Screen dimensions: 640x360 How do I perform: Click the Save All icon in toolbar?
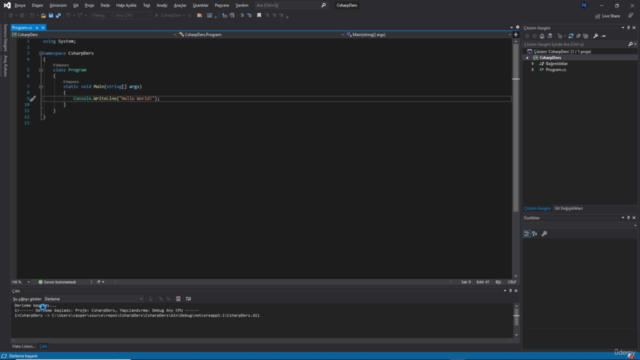pyautogui.click(x=58, y=16)
